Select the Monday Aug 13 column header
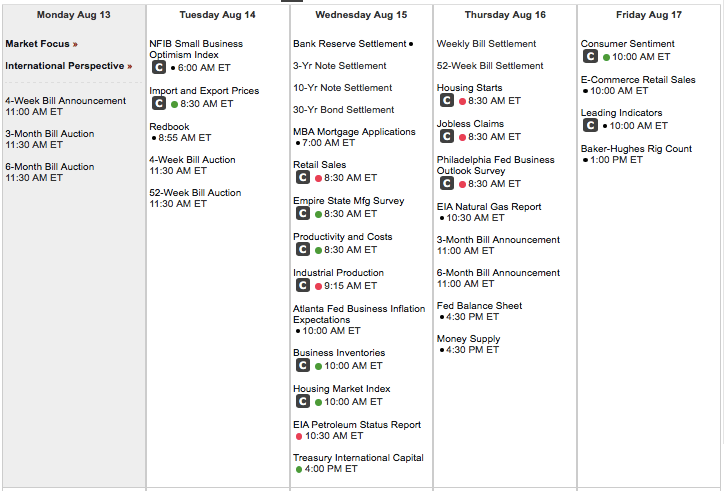 point(74,15)
